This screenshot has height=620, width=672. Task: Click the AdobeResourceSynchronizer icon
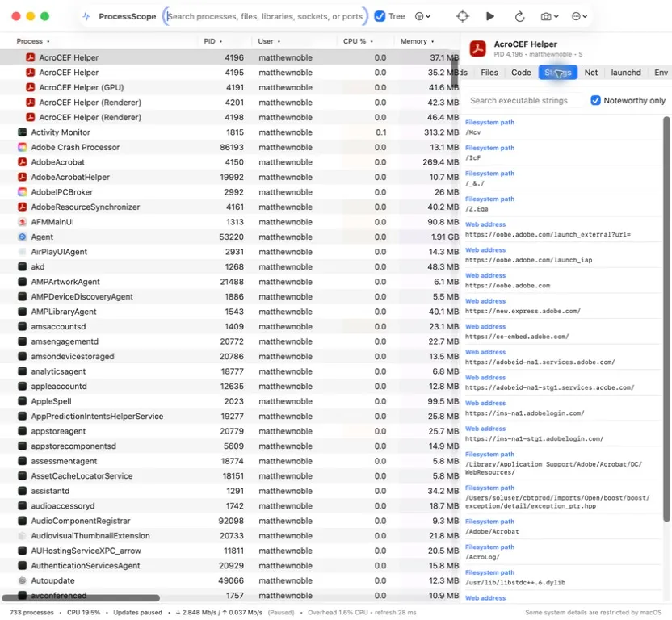pyautogui.click(x=23, y=207)
